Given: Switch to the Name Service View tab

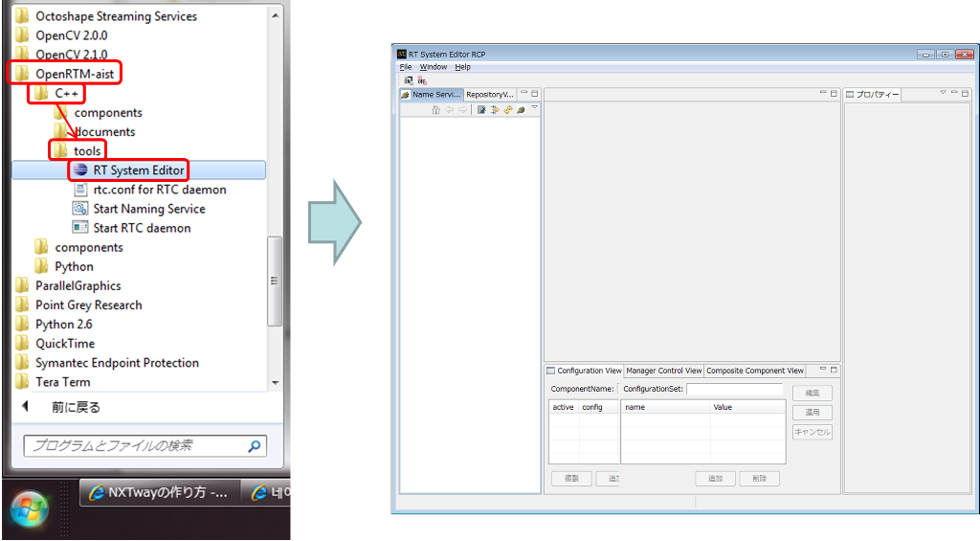Looking at the screenshot, I should pos(431,95).
